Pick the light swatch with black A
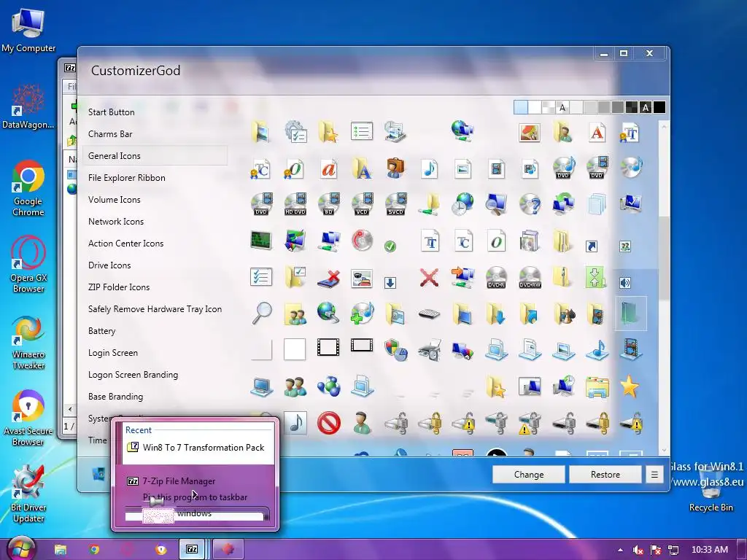Screen dimensions: 747x560 pos(562,108)
